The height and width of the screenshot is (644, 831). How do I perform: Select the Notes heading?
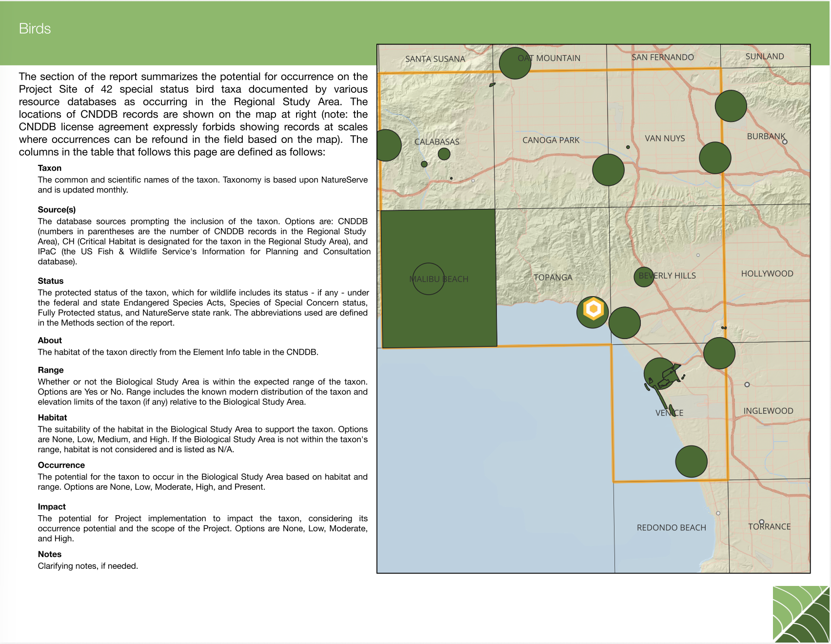pyautogui.click(x=50, y=554)
